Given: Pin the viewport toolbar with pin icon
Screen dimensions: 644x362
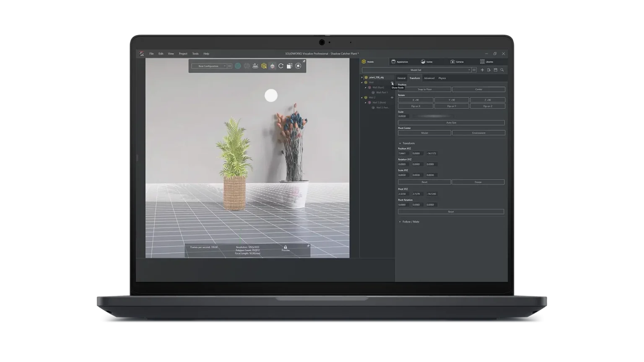Looking at the screenshot, I should coord(304,62).
